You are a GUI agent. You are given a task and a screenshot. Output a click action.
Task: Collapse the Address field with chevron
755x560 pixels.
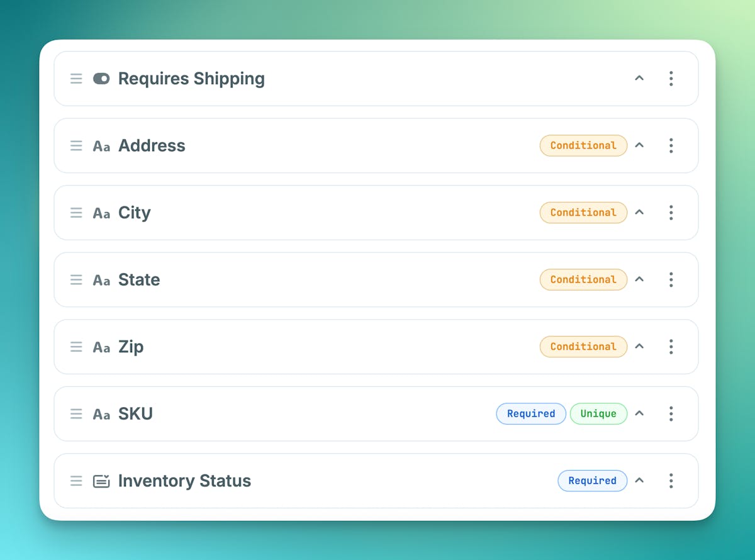click(639, 145)
